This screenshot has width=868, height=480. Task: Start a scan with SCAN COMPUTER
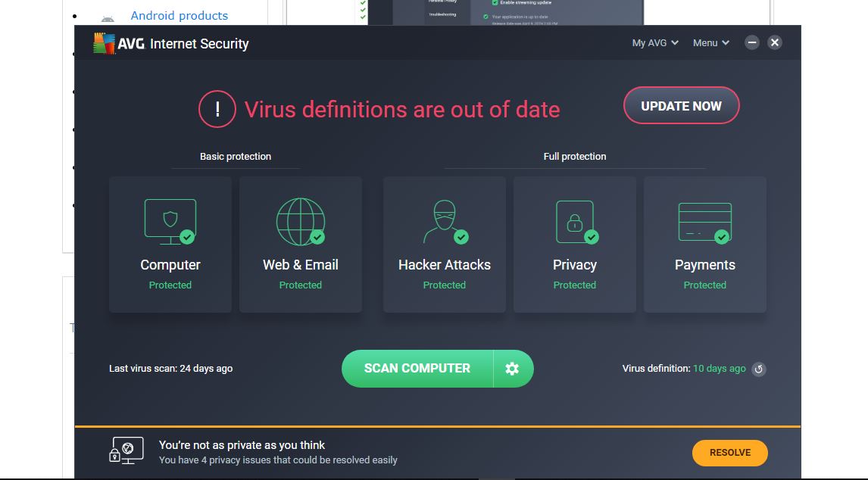tap(417, 369)
